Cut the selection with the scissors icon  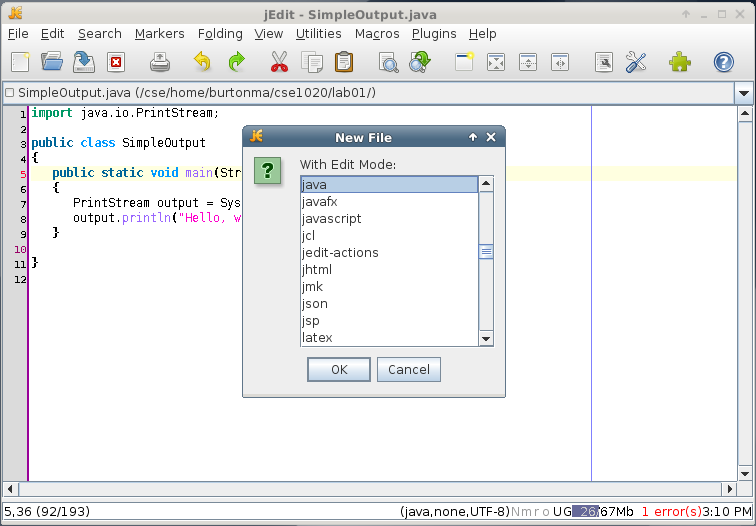pyautogui.click(x=279, y=62)
